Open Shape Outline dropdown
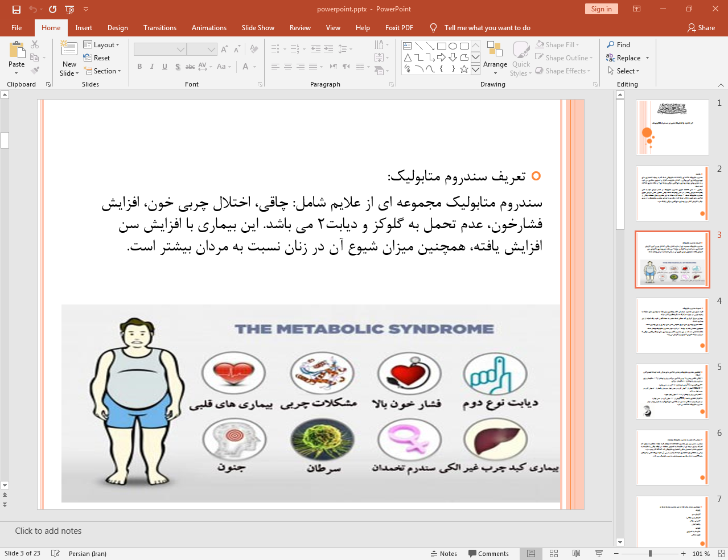 click(565, 58)
